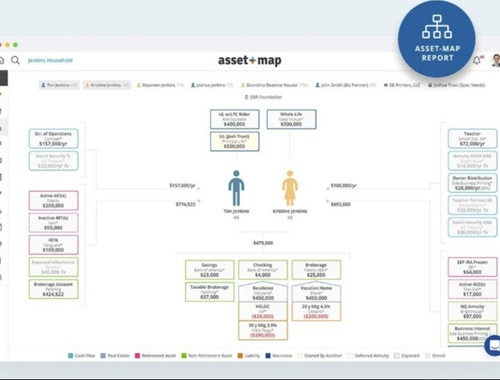This screenshot has height=380, width=500.
Task: Toggle the John Smith (Biz Partner) chip
Action: coord(346,85)
